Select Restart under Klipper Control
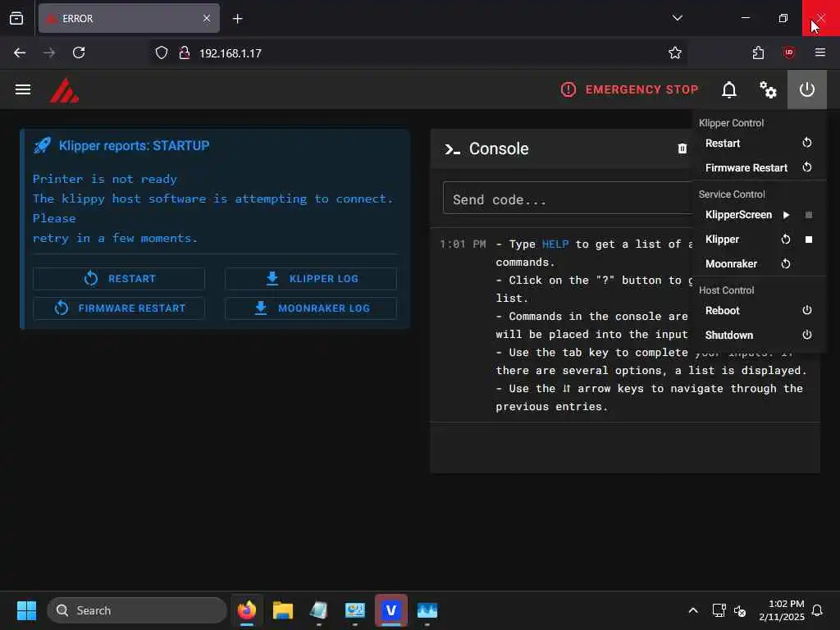 [759, 143]
